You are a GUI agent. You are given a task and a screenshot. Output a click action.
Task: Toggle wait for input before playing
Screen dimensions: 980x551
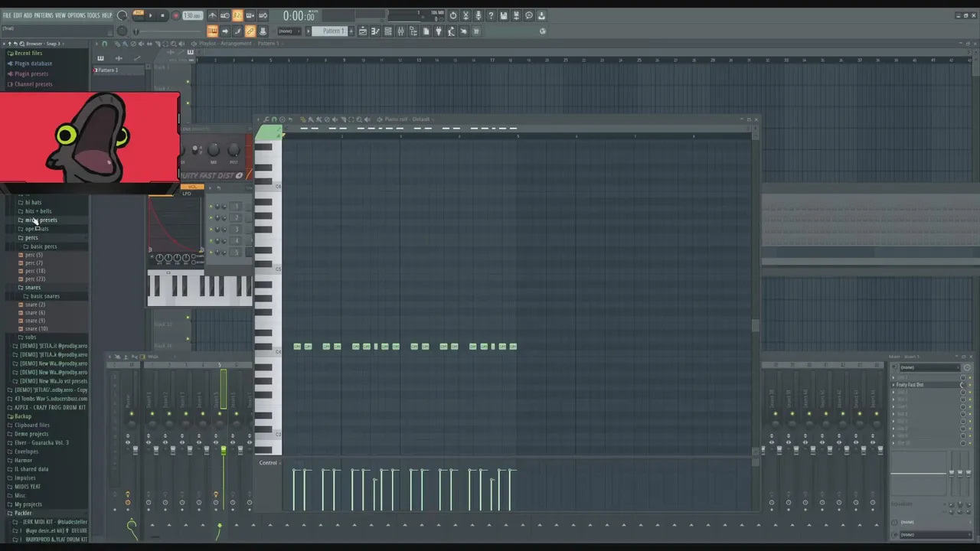click(x=225, y=15)
